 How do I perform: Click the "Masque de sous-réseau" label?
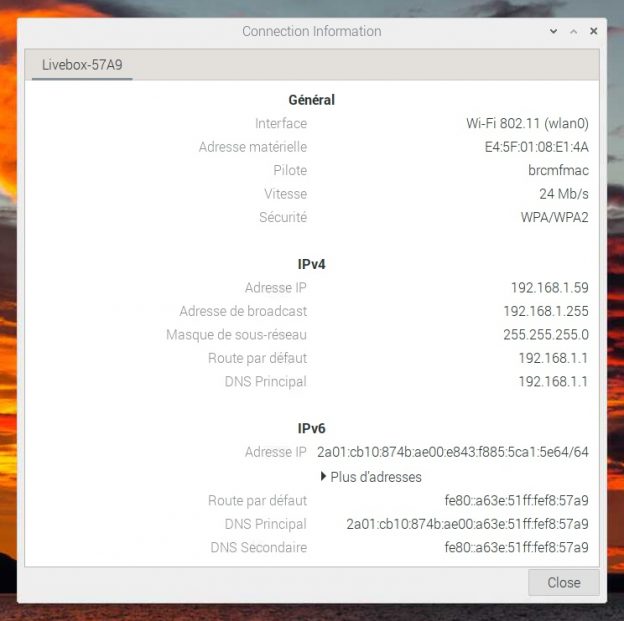(x=236, y=335)
